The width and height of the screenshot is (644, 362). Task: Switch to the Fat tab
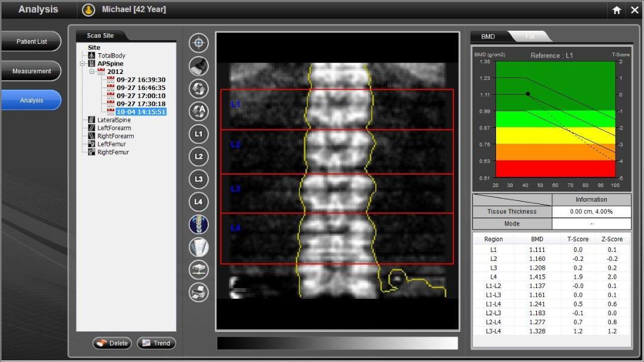(x=530, y=36)
